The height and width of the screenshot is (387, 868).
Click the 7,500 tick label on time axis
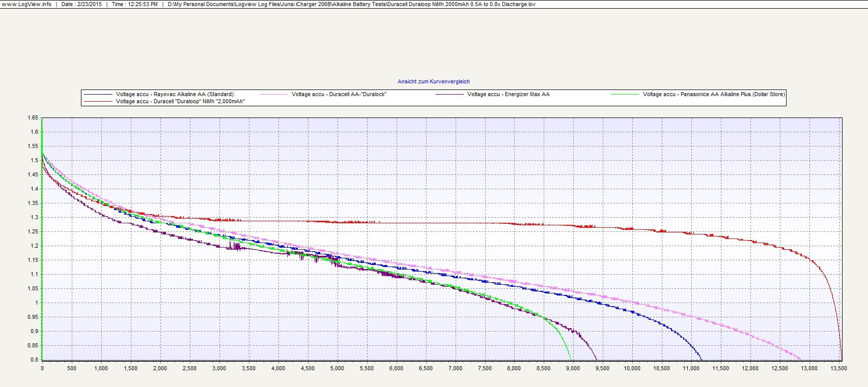coord(485,368)
